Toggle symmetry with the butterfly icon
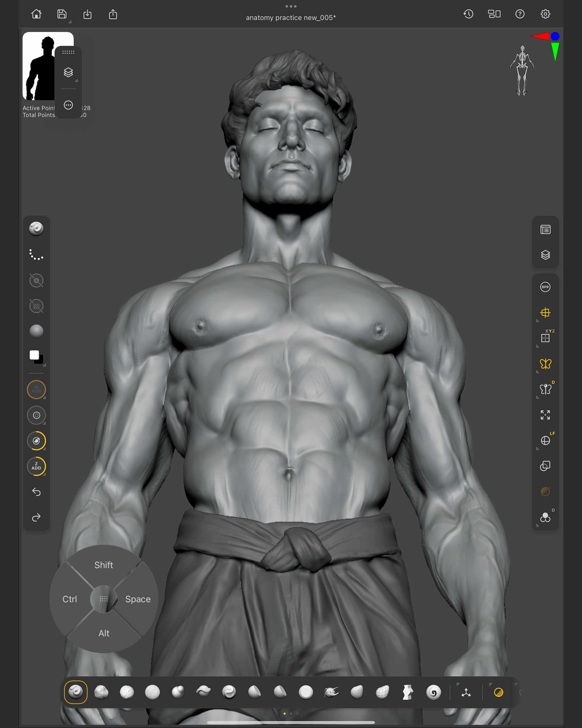This screenshot has height=728, width=582. tap(546, 364)
